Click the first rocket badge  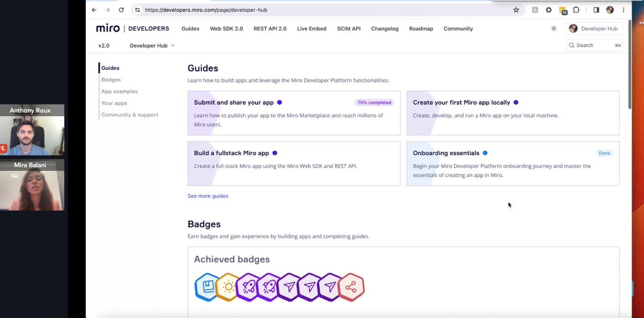click(247, 287)
